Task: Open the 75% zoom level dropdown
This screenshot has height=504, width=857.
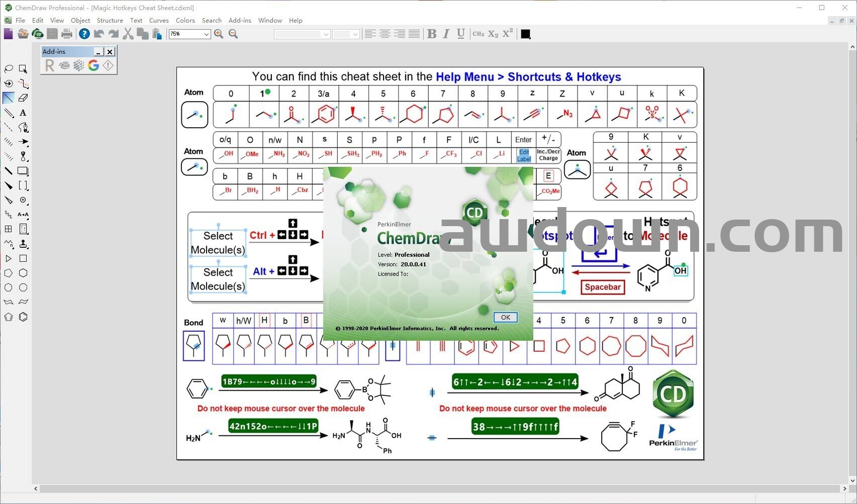Action: [x=206, y=34]
